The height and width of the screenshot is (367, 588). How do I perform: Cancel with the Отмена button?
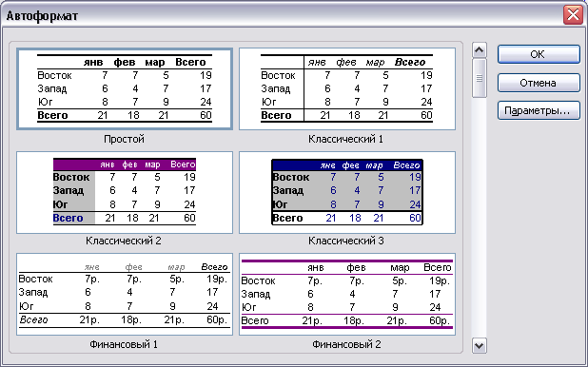[x=539, y=83]
